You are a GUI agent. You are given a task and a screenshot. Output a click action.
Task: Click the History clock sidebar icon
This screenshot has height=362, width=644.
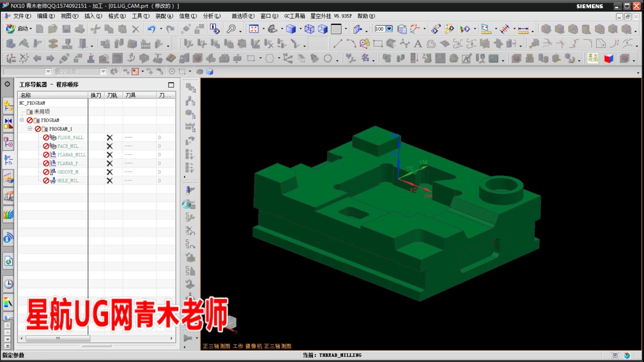tap(8, 284)
